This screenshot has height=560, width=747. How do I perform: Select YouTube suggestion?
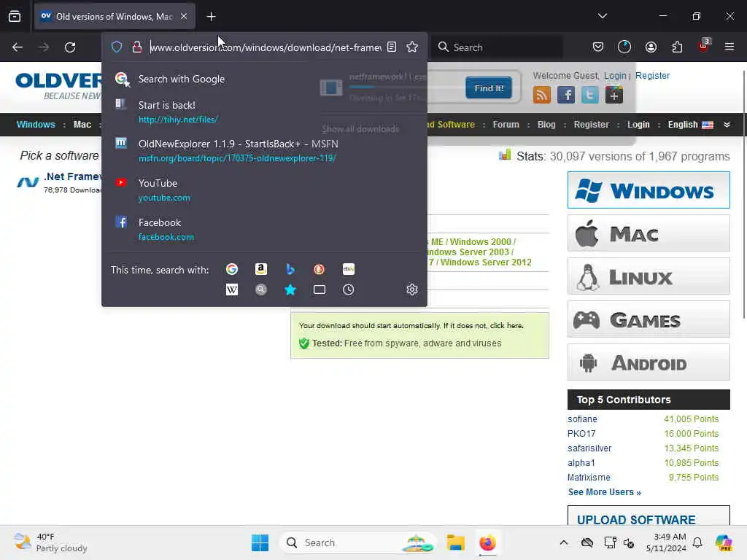[x=264, y=190]
